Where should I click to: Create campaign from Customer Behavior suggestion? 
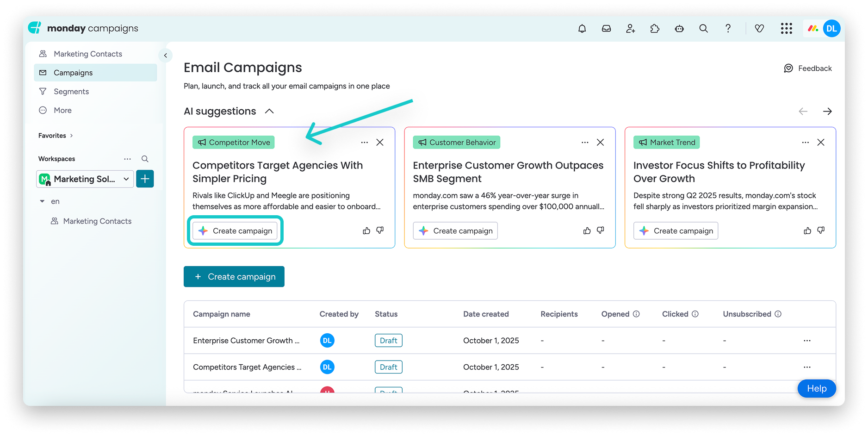[455, 230]
